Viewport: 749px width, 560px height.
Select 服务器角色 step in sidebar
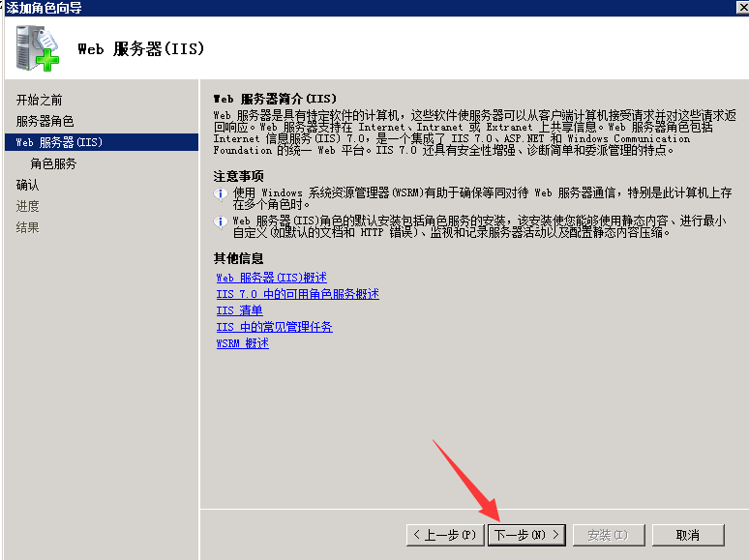tap(45, 121)
